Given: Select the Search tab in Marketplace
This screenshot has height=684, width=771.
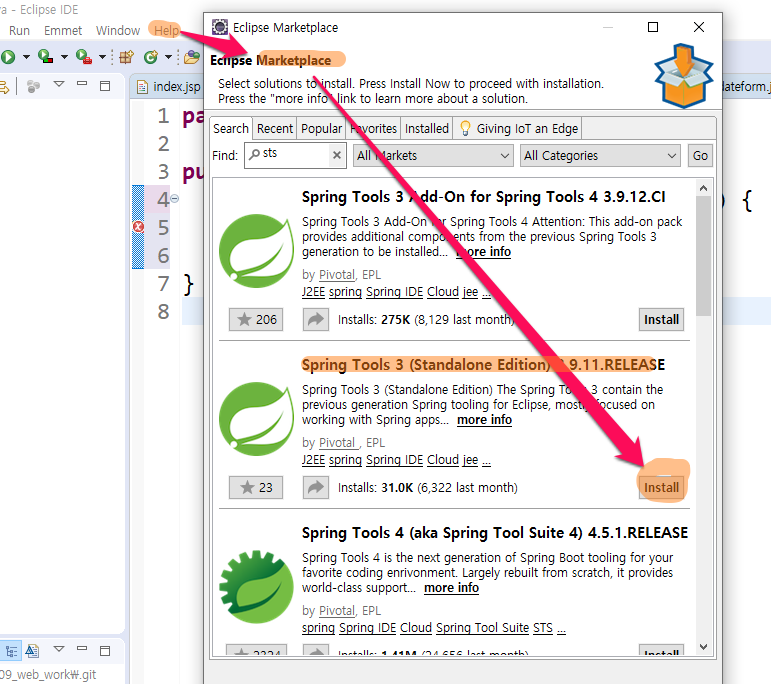Looking at the screenshot, I should (231, 128).
